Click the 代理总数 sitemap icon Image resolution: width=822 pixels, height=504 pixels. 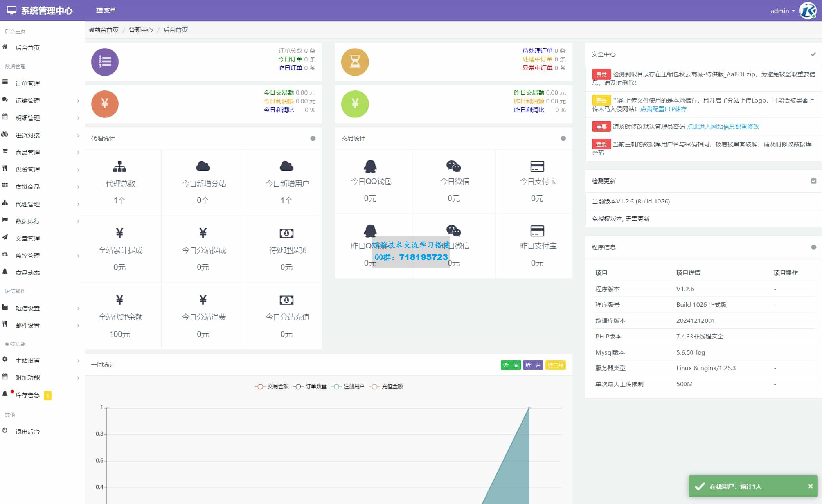click(x=120, y=167)
